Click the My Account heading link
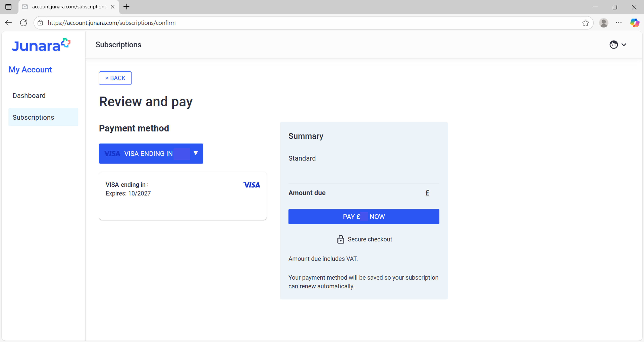 pos(30,70)
